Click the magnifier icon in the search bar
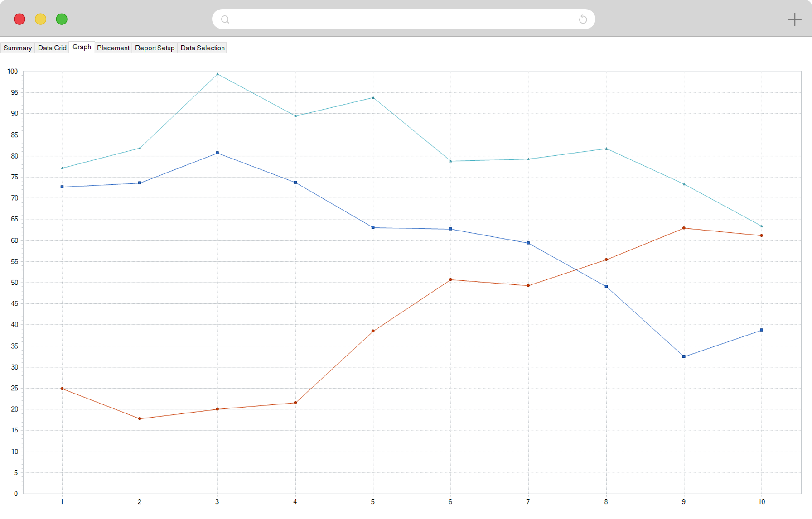 pyautogui.click(x=225, y=19)
